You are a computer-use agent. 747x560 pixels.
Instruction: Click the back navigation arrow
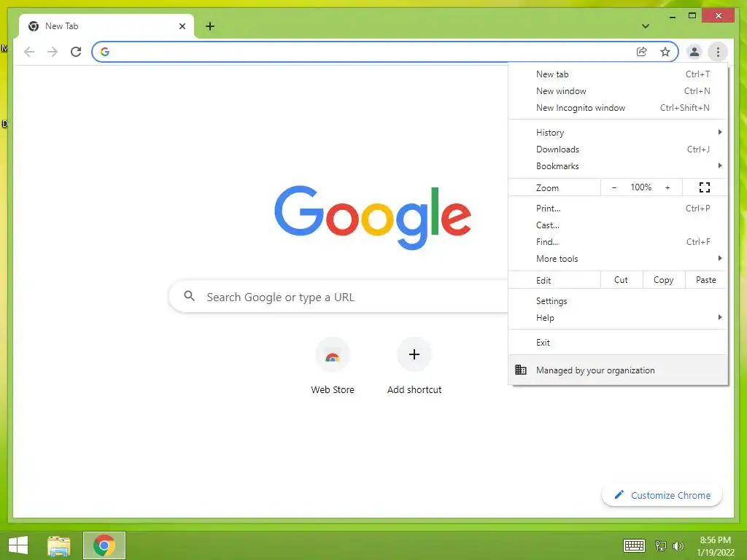pos(29,52)
